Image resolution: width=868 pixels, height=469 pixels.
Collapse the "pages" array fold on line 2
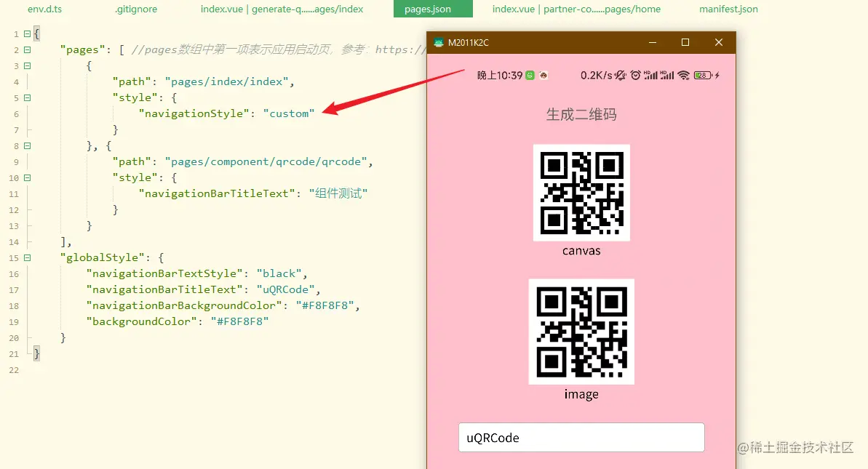[27, 49]
